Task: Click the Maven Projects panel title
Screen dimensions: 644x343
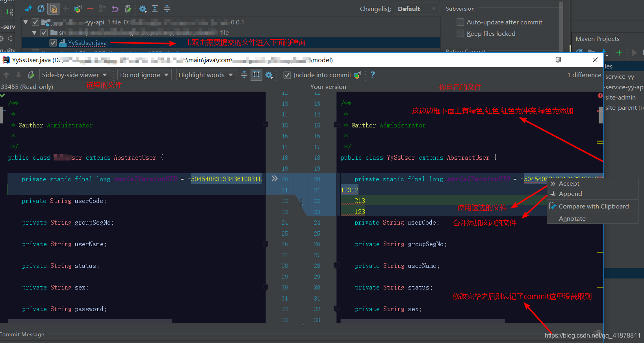Action: click(598, 39)
